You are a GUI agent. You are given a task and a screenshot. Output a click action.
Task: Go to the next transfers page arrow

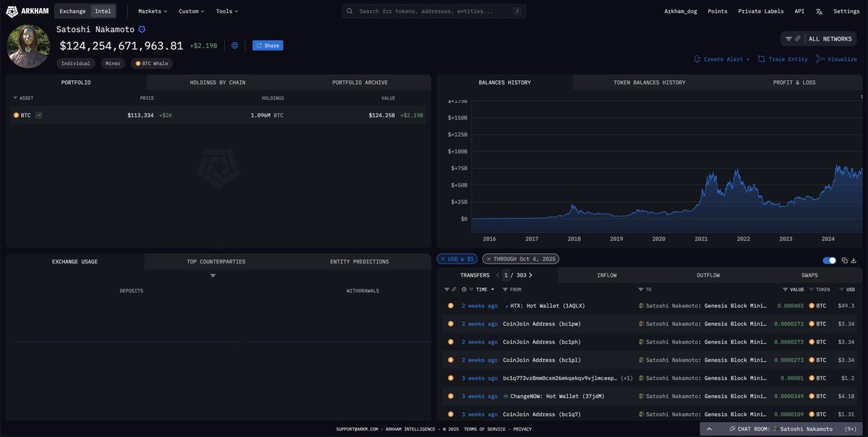530,275
